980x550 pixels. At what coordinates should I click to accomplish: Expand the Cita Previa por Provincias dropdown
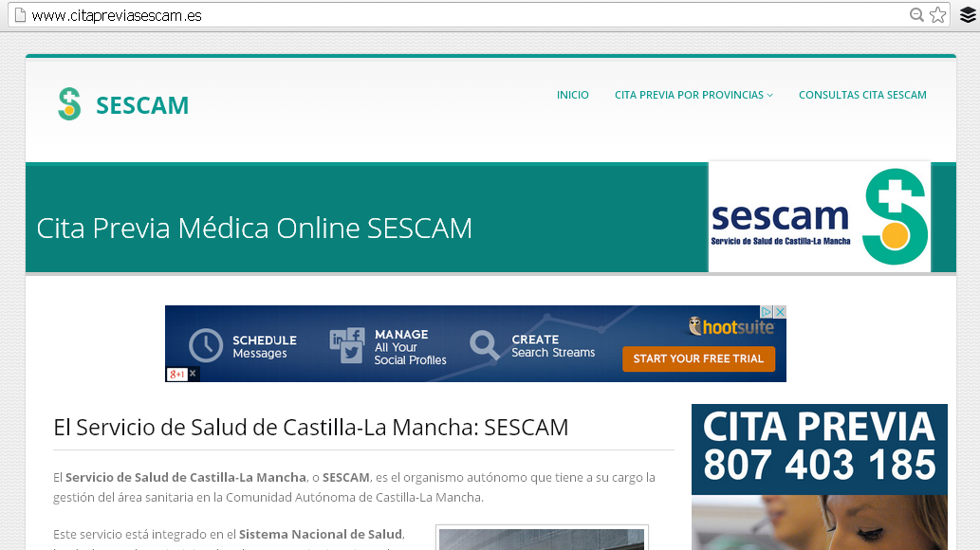click(x=693, y=95)
